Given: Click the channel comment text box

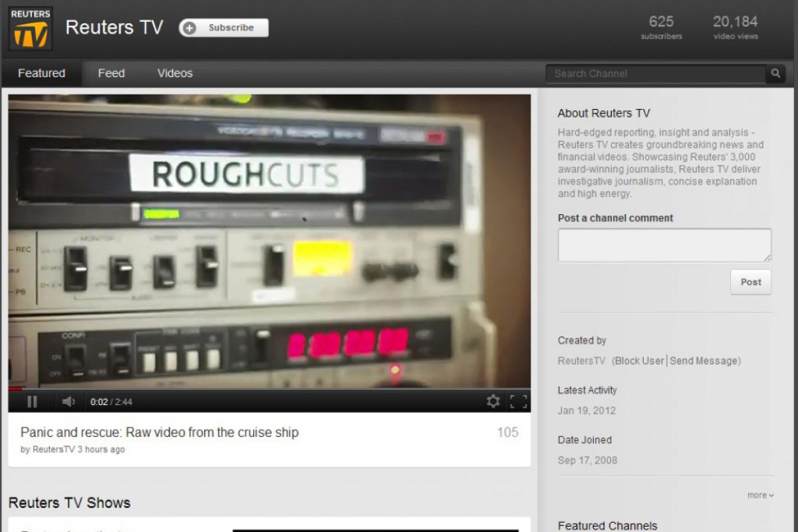Looking at the screenshot, I should 664,245.
